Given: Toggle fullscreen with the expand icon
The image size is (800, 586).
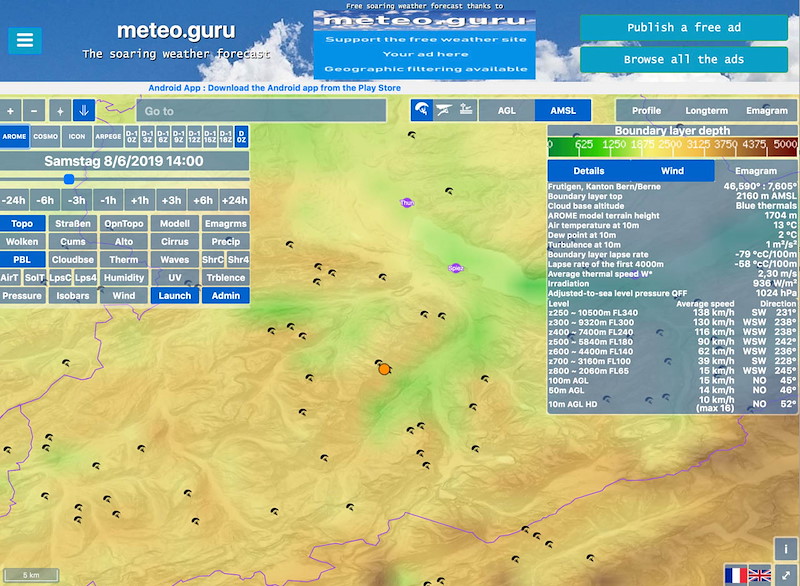Looking at the screenshot, I should tap(786, 575).
